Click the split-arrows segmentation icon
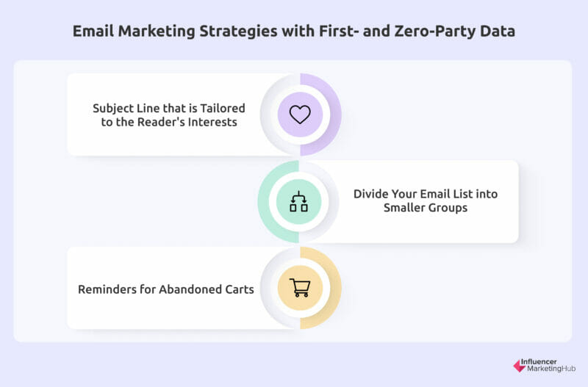The width and height of the screenshot is (588, 387). tap(298, 201)
